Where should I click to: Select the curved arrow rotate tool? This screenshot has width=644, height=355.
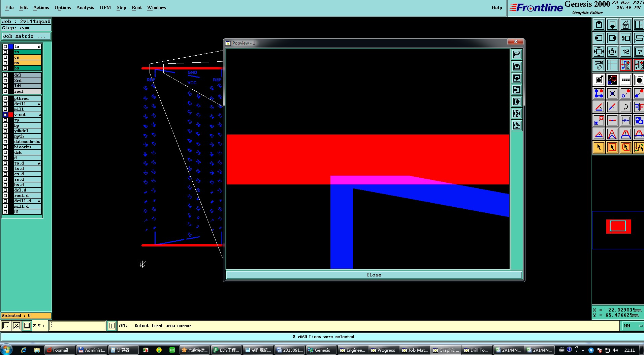[x=625, y=107]
